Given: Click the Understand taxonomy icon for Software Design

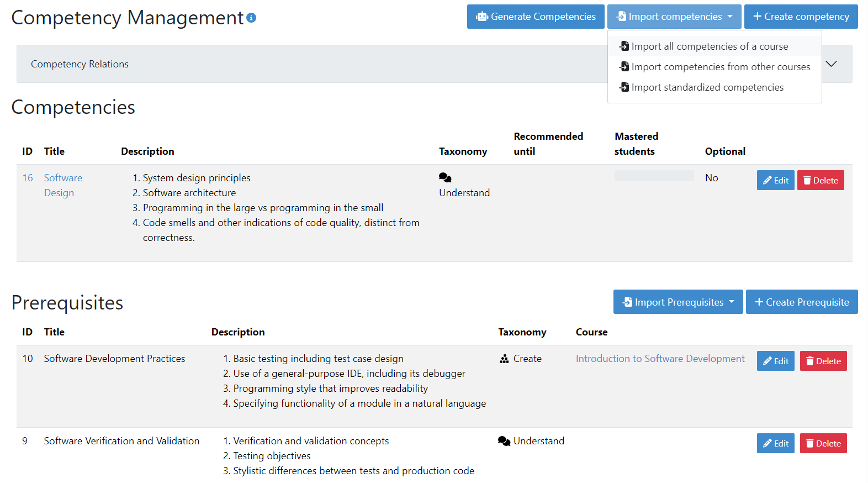Looking at the screenshot, I should (x=445, y=177).
